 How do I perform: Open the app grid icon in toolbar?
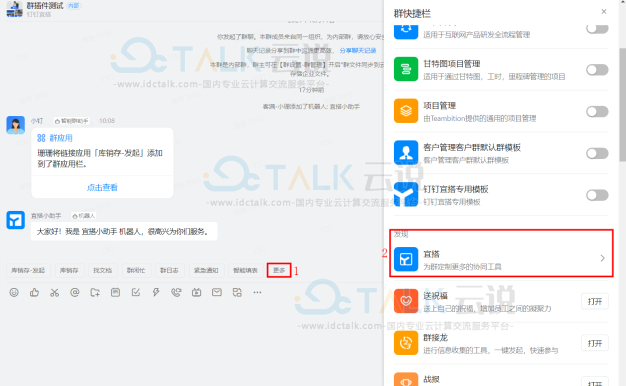coord(237,293)
